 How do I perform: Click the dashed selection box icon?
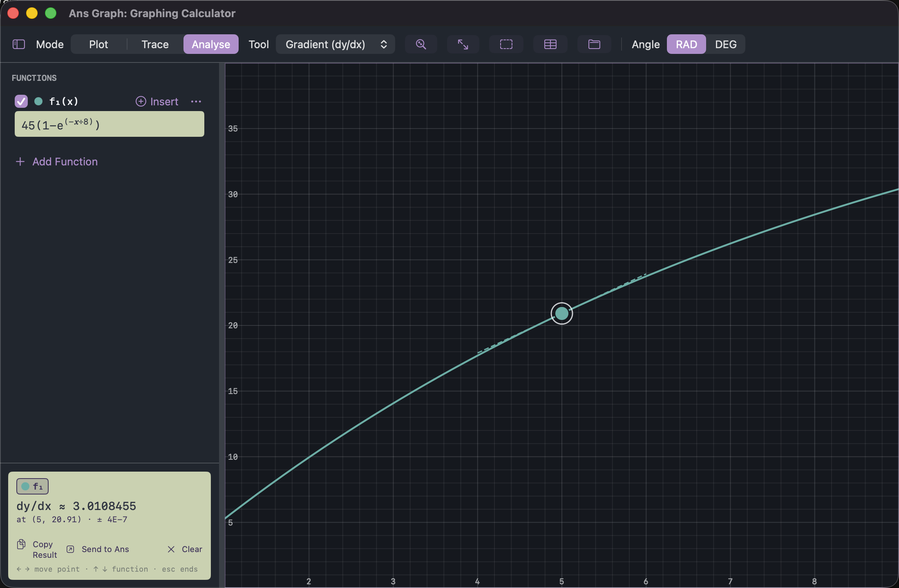click(x=506, y=44)
